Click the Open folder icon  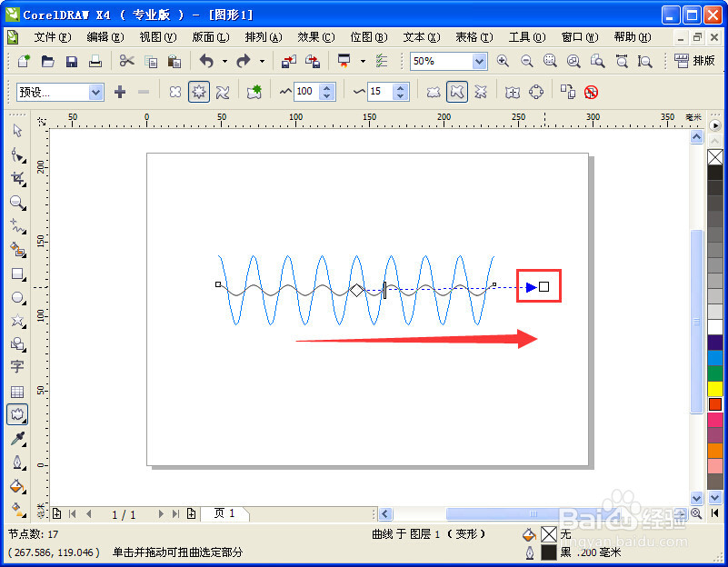click(x=48, y=61)
